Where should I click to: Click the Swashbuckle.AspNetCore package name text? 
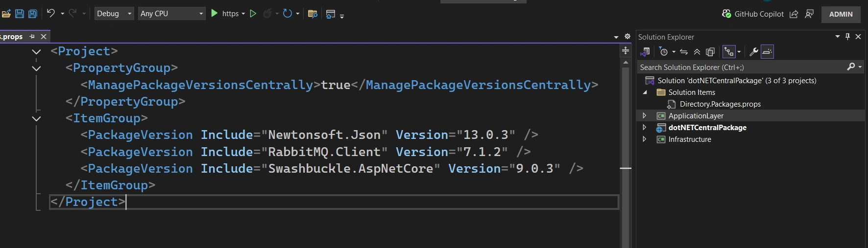351,169
